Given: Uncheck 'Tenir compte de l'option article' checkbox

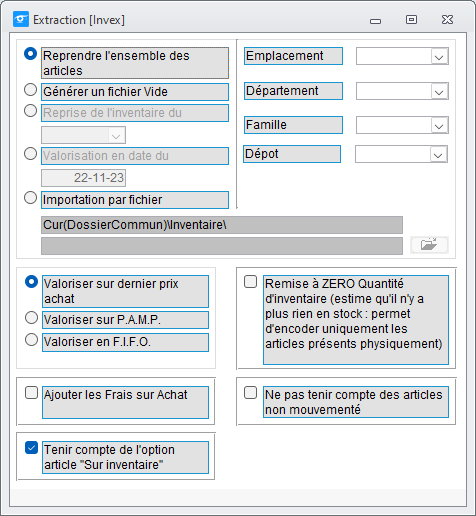Looking at the screenshot, I should coord(31,448).
